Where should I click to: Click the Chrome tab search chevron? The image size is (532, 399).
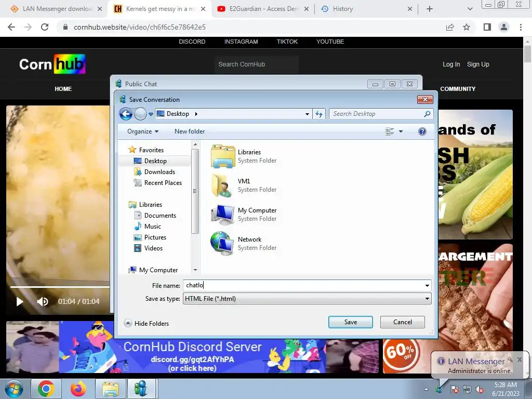(x=470, y=9)
